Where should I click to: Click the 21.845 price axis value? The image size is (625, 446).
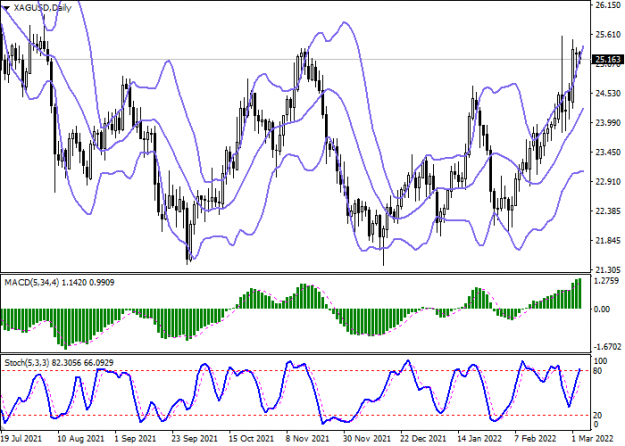(607, 240)
